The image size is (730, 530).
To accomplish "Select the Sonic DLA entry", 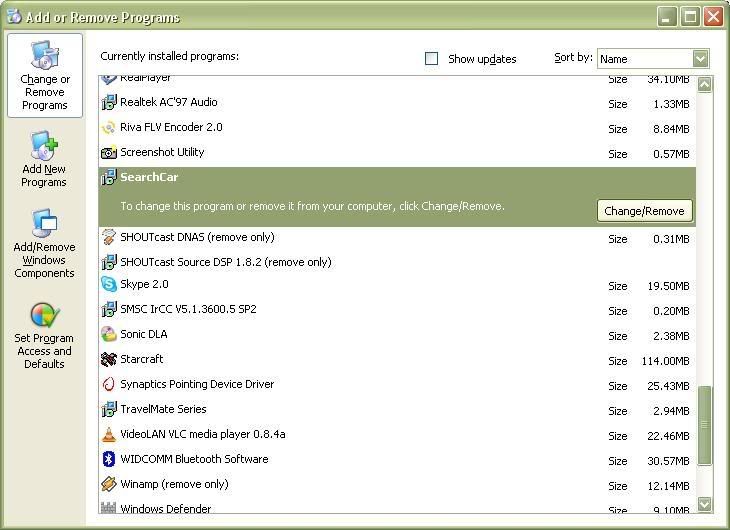I will point(397,335).
